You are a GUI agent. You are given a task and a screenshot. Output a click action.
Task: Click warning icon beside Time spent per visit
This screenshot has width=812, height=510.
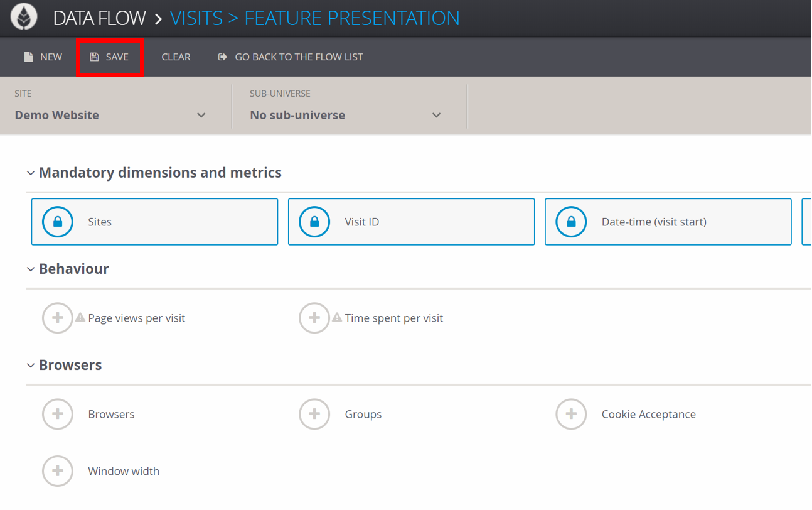337,317
